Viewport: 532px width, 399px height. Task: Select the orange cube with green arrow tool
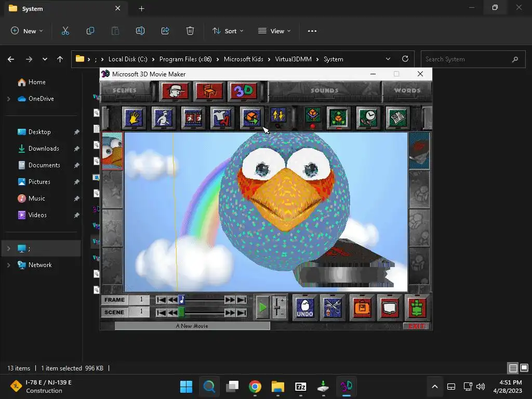click(x=251, y=118)
